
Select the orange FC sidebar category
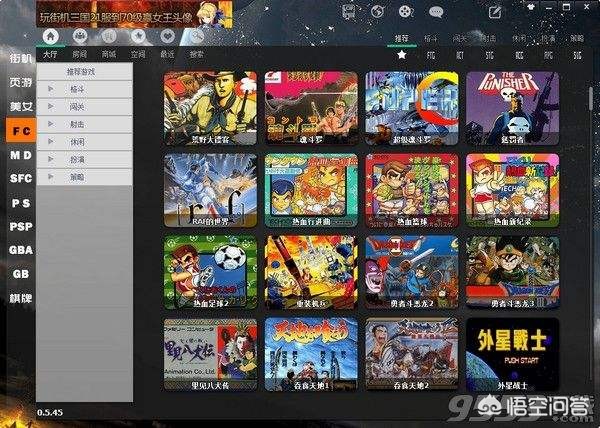21,131
